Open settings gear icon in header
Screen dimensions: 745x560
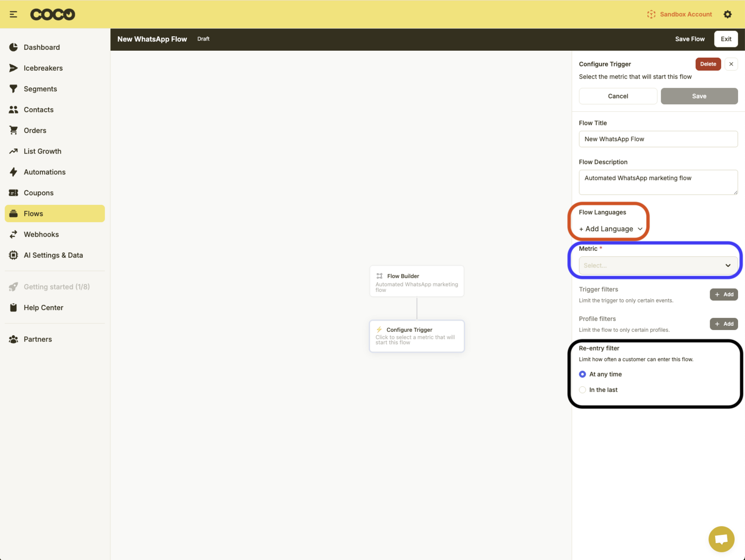[x=727, y=14]
